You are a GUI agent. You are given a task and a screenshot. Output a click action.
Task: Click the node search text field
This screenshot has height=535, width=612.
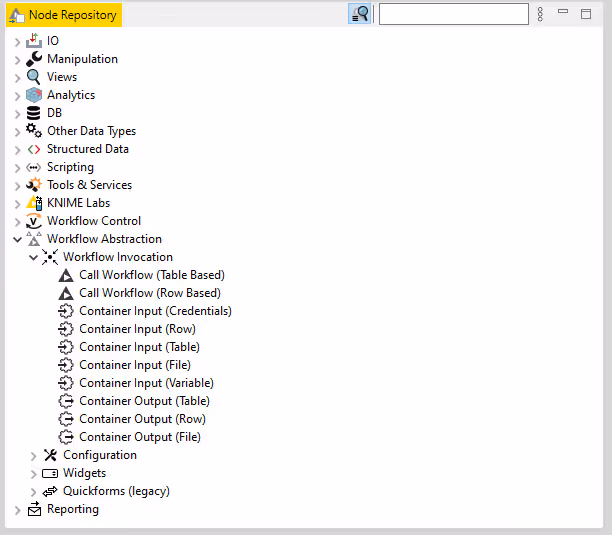[453, 14]
